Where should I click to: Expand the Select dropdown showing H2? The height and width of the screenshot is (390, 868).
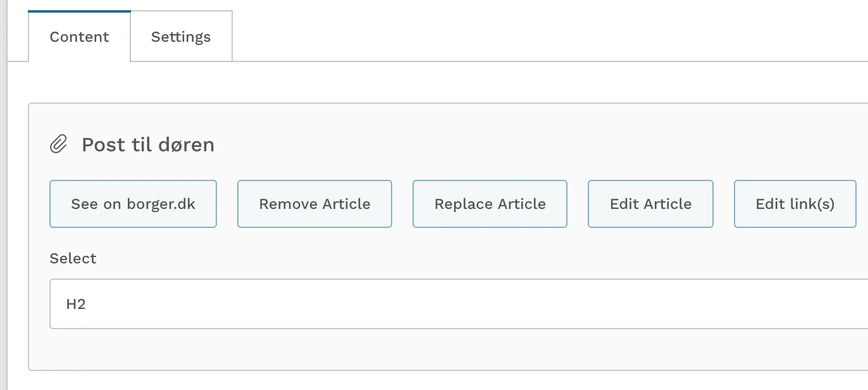[459, 304]
